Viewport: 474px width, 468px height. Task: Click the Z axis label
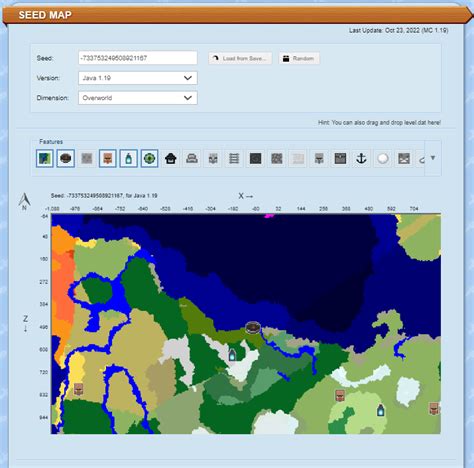(x=25, y=324)
